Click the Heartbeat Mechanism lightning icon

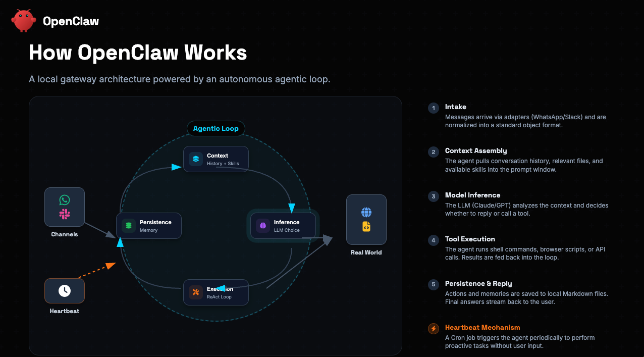click(x=433, y=329)
